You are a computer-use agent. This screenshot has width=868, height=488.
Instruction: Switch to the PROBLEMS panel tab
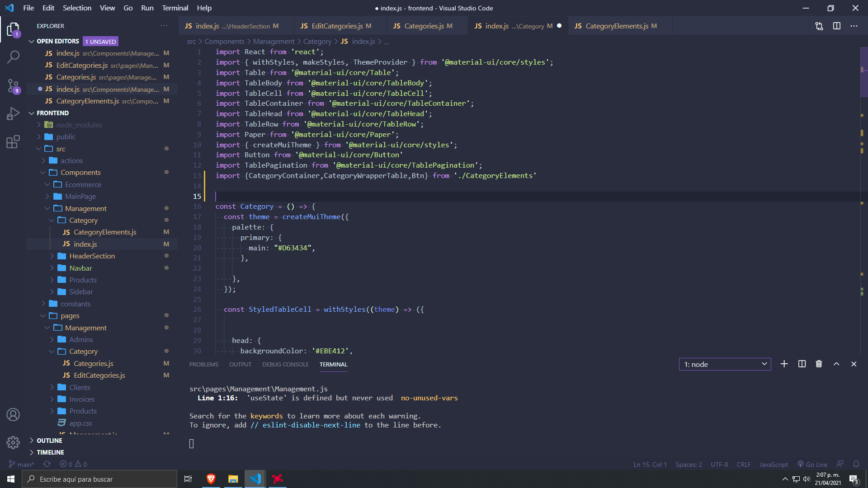click(x=204, y=364)
